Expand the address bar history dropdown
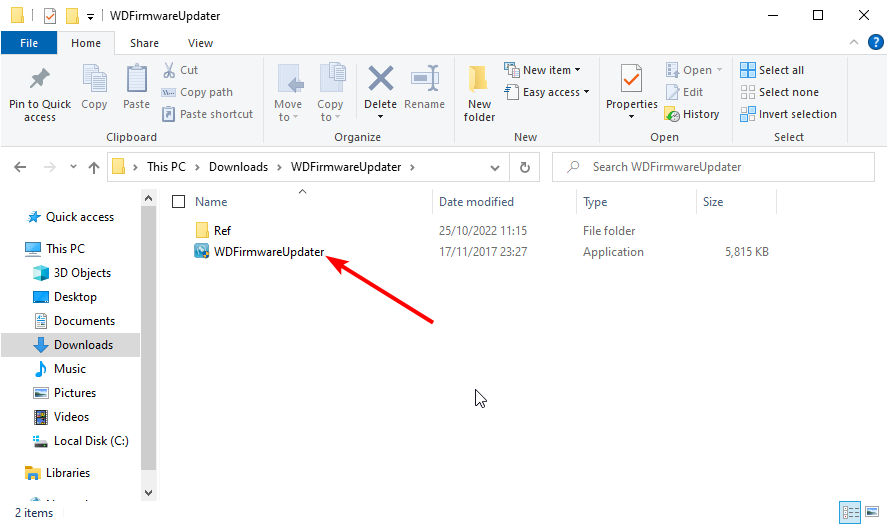Screen dimensions: 888x525 pyautogui.click(x=495, y=168)
